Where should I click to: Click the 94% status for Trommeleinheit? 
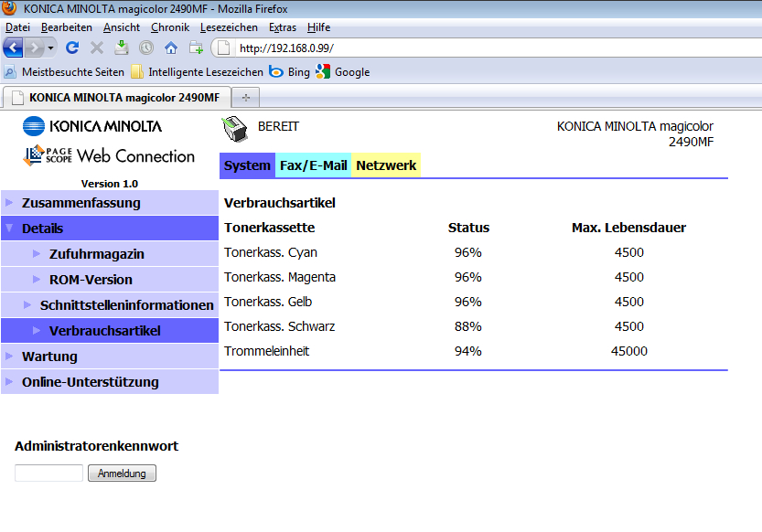(x=468, y=351)
